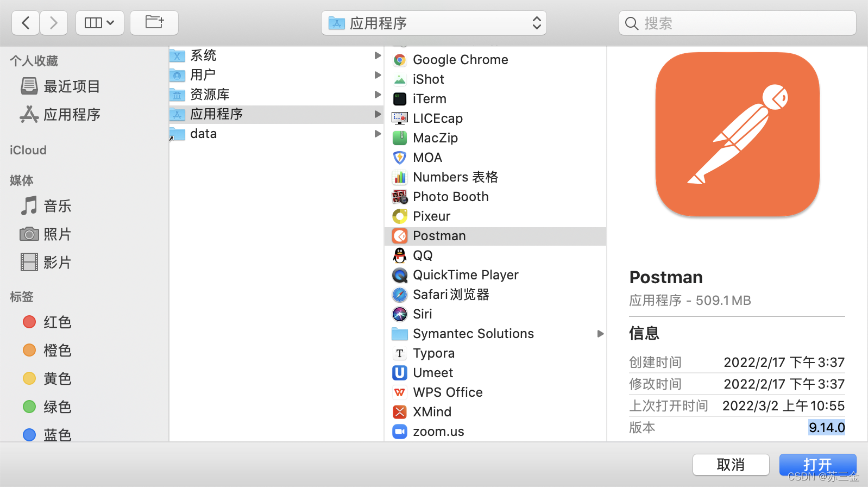Go back with the left chevron button
This screenshot has height=487, width=868.
point(26,23)
